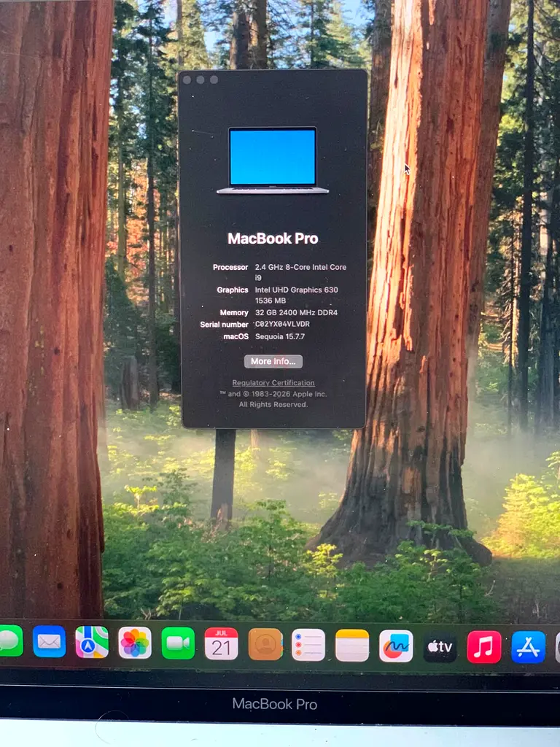Click the zoom button of About window
Screen dimensions: 560x747
(214, 80)
